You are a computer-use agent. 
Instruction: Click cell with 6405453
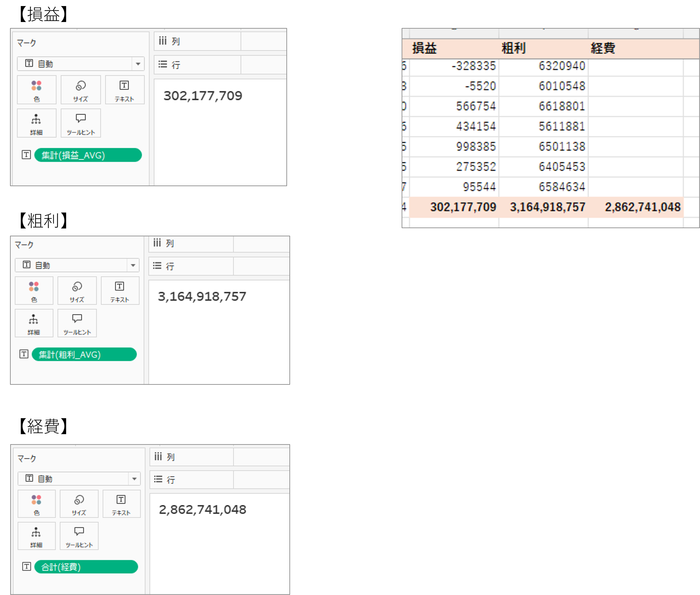pos(543,167)
